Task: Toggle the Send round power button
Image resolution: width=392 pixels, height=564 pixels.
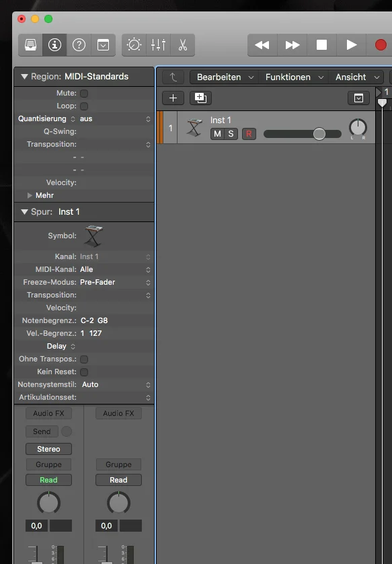Action: 67,431
